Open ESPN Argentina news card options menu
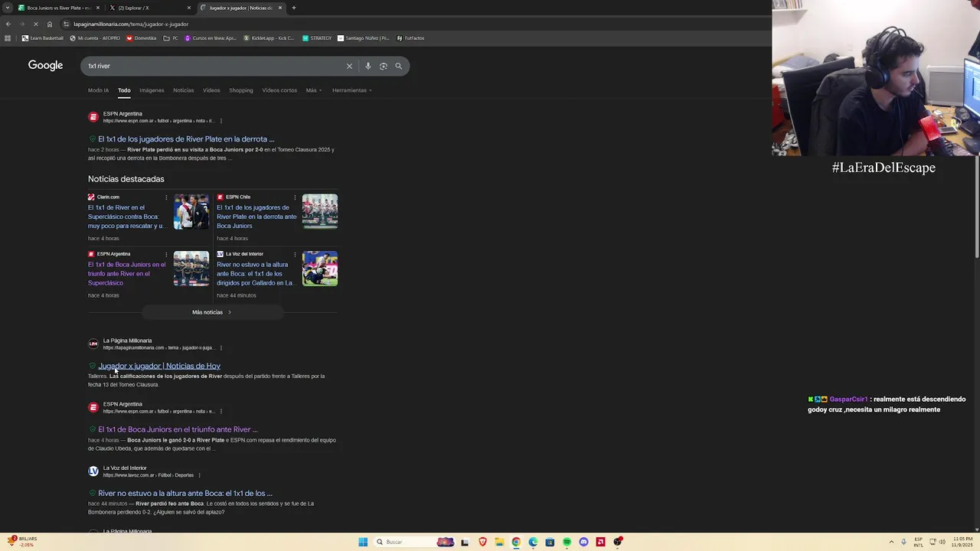This screenshot has height=551, width=980. point(166,254)
